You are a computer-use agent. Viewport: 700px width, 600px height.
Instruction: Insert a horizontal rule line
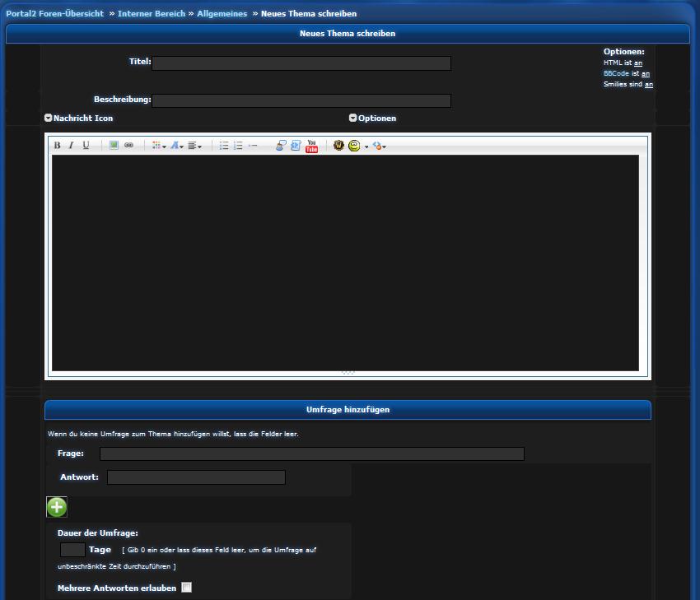pos(253,146)
